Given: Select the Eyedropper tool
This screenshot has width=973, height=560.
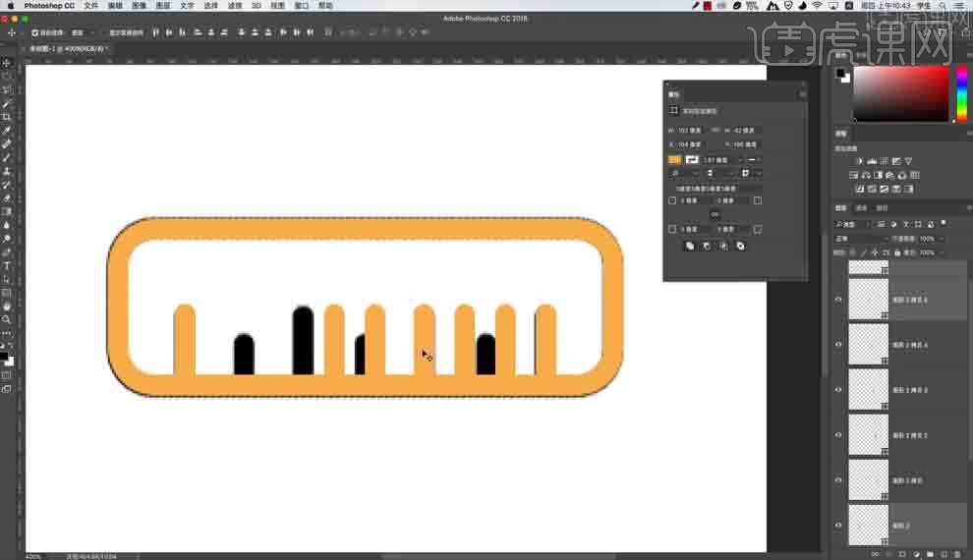Looking at the screenshot, I should tap(7, 131).
